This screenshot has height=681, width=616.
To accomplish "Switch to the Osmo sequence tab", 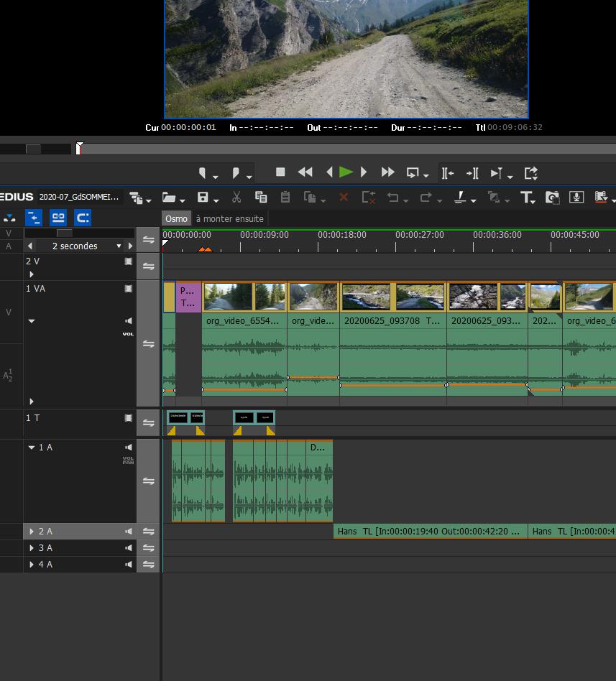I will (x=176, y=219).
